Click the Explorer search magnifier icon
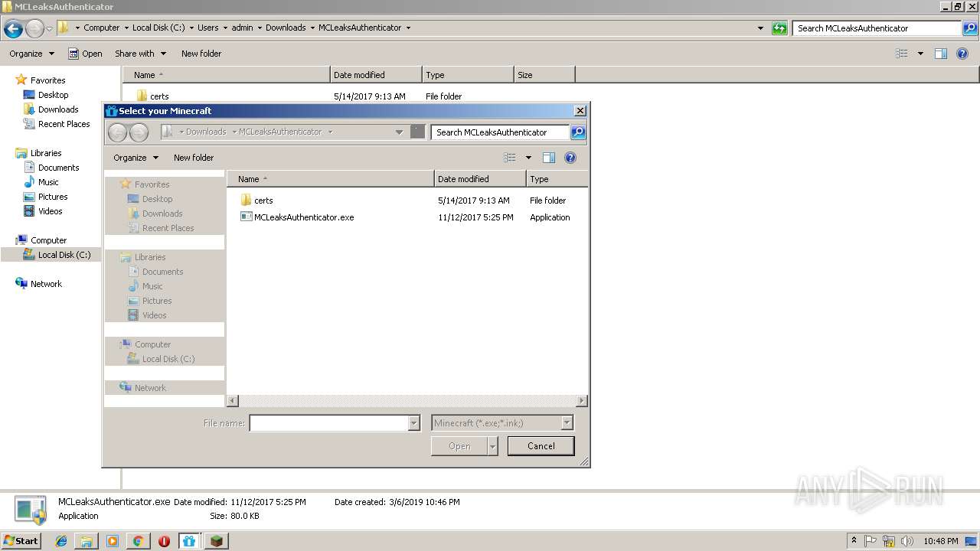Screen dimensions: 980x551 [971, 28]
